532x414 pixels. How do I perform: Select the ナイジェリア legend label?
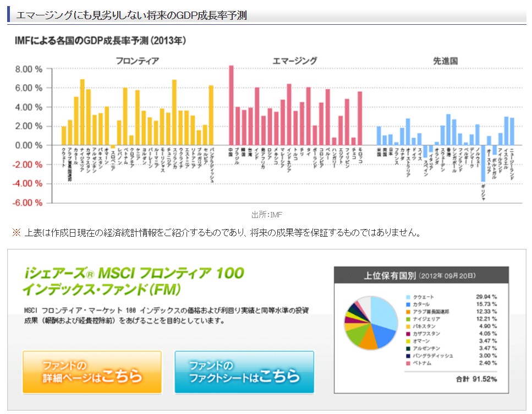click(x=426, y=319)
